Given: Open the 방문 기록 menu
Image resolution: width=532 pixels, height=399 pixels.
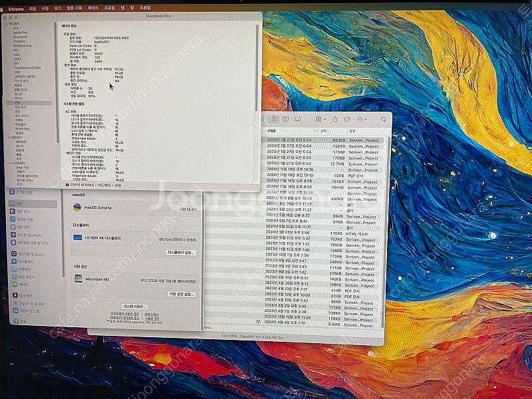Looking at the screenshot, I should point(74,8).
